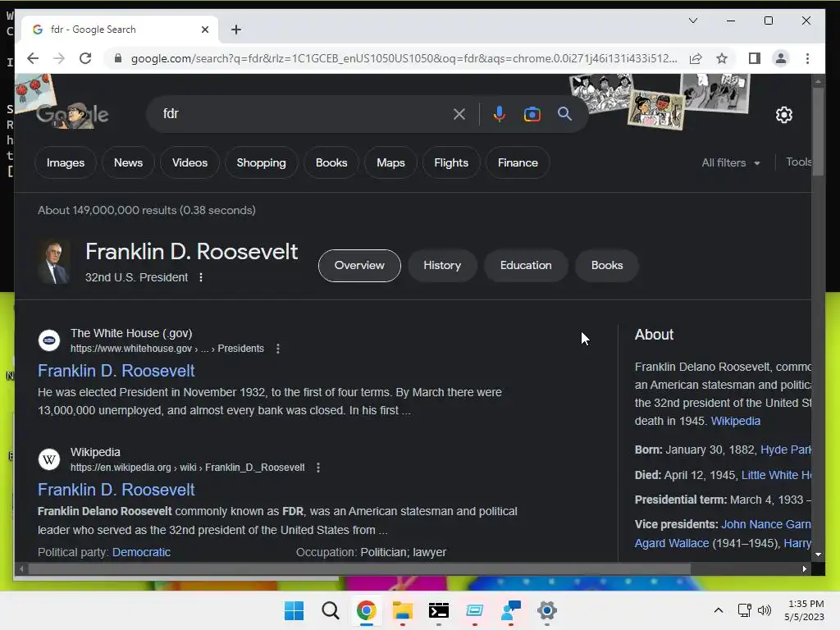This screenshot has width=840, height=630.
Task: Open more options beside 32nd U.S. President
Action: coord(201,277)
